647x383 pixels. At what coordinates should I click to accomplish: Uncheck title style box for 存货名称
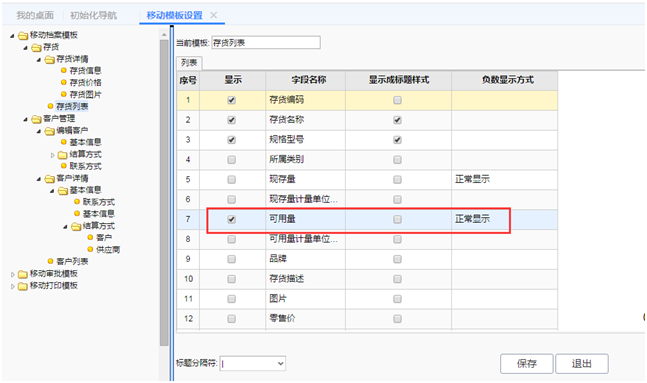tap(397, 120)
